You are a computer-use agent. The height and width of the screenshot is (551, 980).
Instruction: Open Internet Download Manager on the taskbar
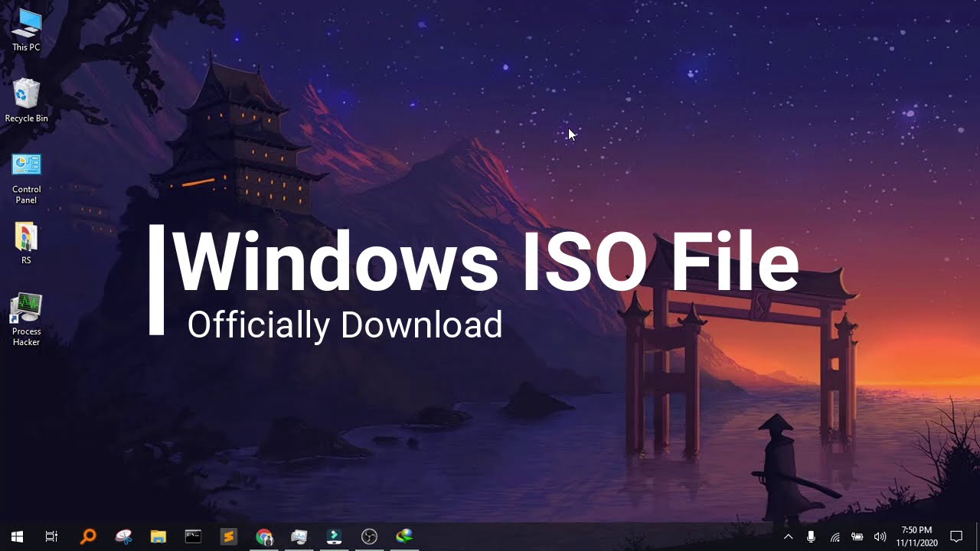coord(404,536)
